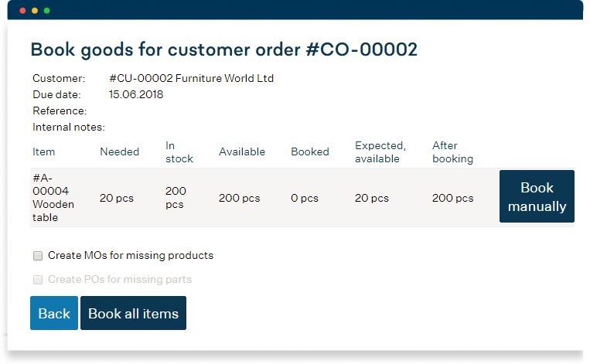590x364 pixels.
Task: Click customer #CU-00002 Furniture World Ltd
Action: 191,79
